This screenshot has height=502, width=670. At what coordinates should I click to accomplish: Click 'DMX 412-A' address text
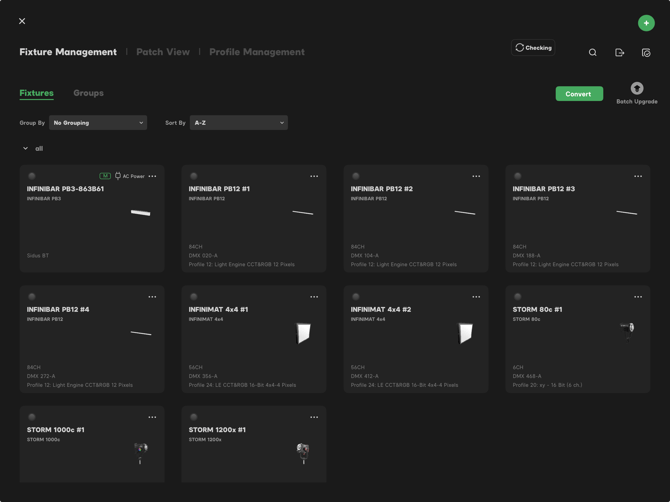point(365,376)
